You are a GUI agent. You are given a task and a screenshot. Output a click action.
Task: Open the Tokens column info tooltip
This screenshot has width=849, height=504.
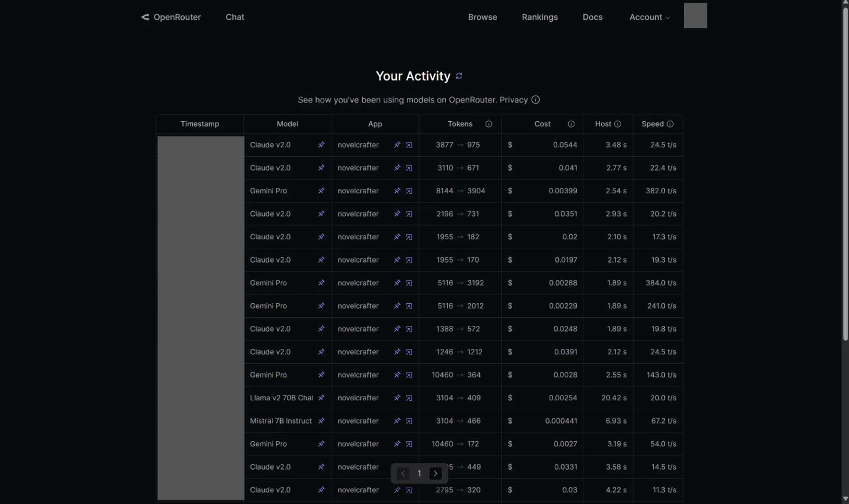(x=489, y=124)
